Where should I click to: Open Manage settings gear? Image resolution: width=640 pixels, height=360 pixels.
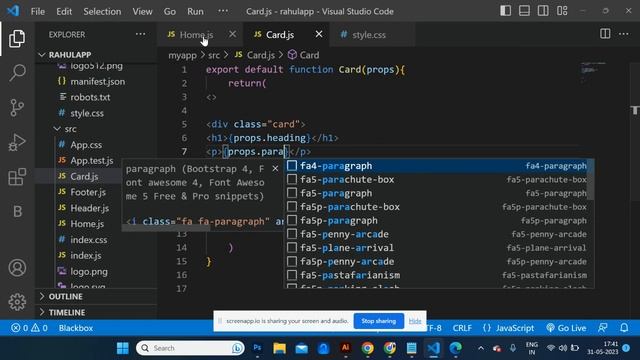tap(17, 302)
